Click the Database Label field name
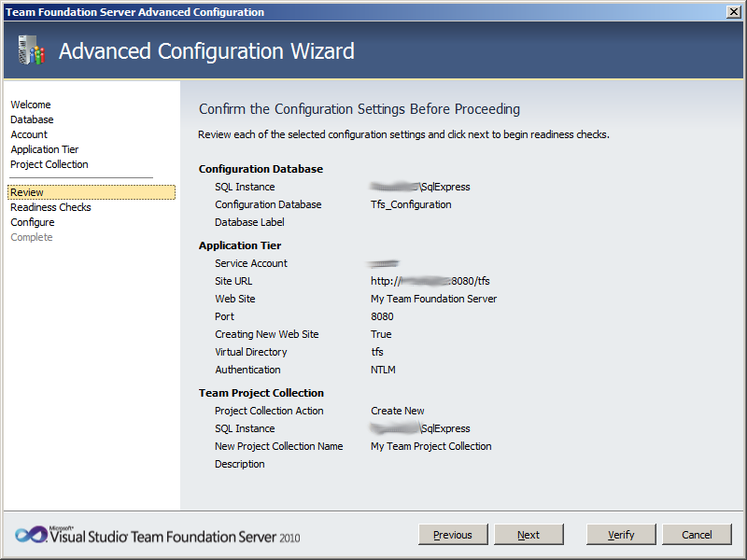Screen dimensions: 747x560 pyautogui.click(x=249, y=222)
